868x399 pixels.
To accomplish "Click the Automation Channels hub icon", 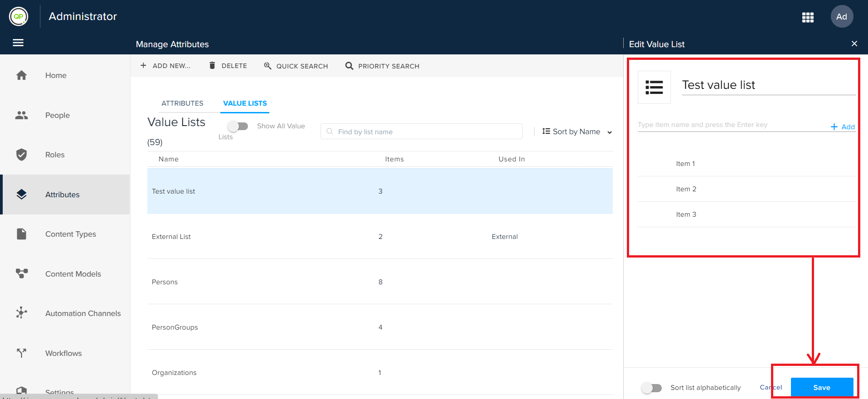I will pyautogui.click(x=21, y=313).
